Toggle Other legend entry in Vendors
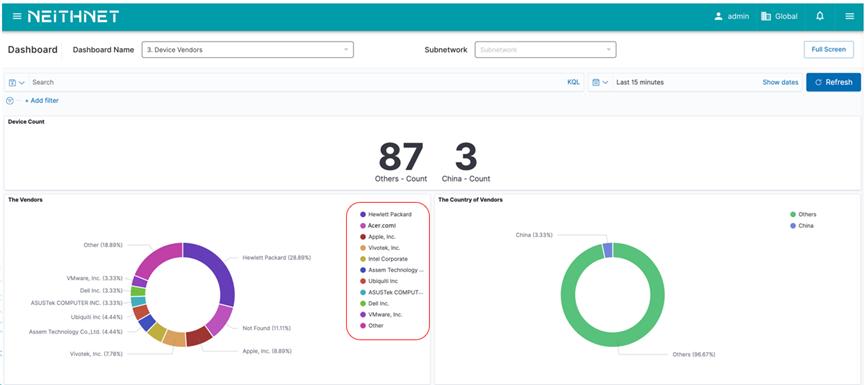This screenshot has width=865, height=385. tap(372, 325)
